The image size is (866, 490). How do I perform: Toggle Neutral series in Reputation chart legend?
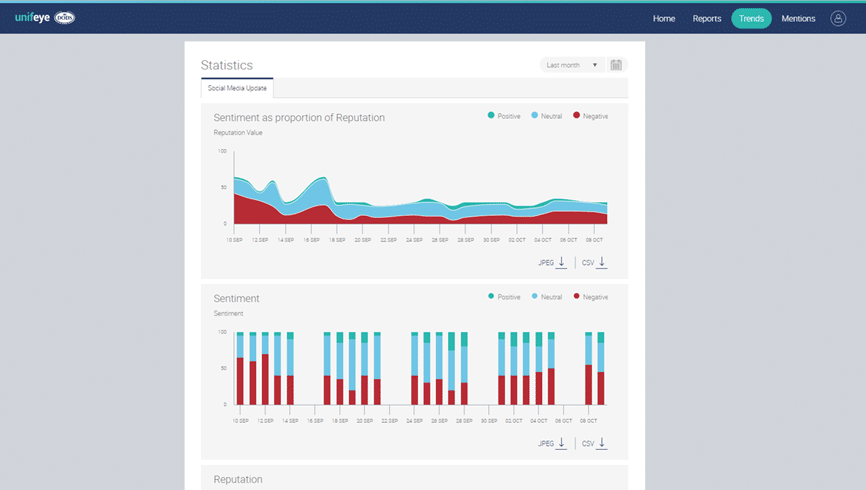click(x=546, y=116)
